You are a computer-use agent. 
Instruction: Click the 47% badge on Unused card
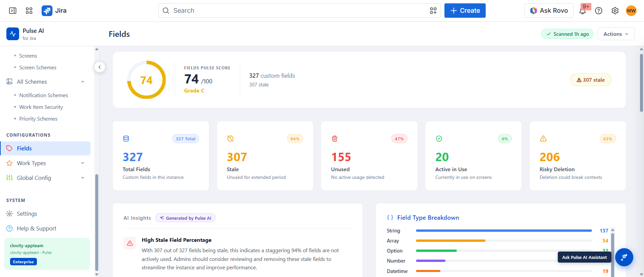[x=399, y=139]
